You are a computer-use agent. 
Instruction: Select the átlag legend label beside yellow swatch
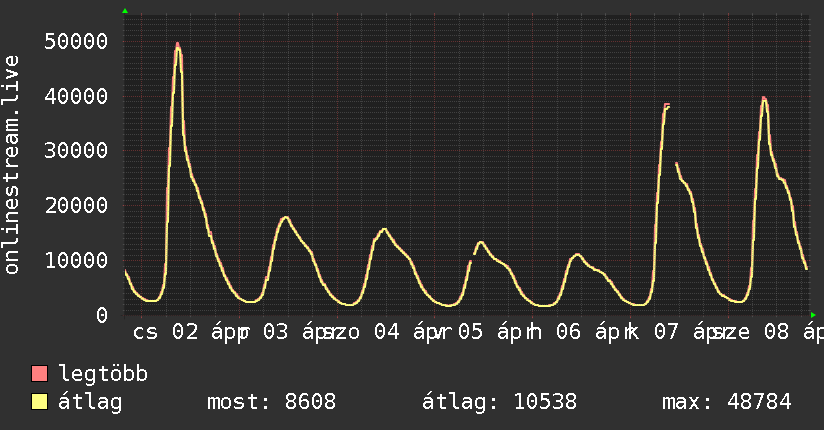[90, 402]
